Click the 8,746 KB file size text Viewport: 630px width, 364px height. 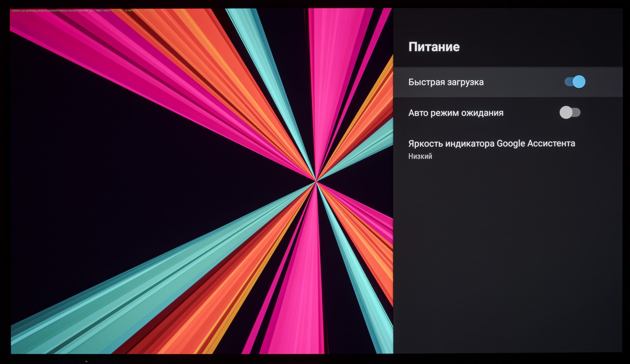tap(130, 11)
